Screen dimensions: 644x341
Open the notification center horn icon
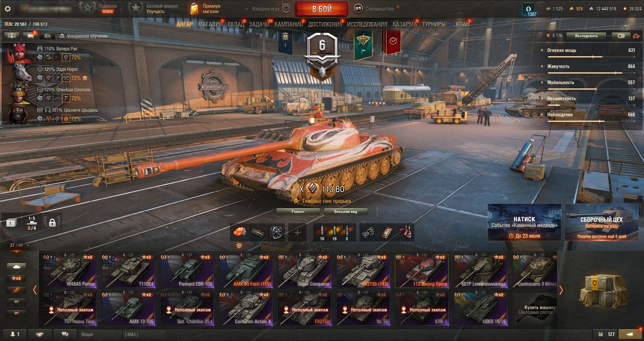(x=630, y=334)
